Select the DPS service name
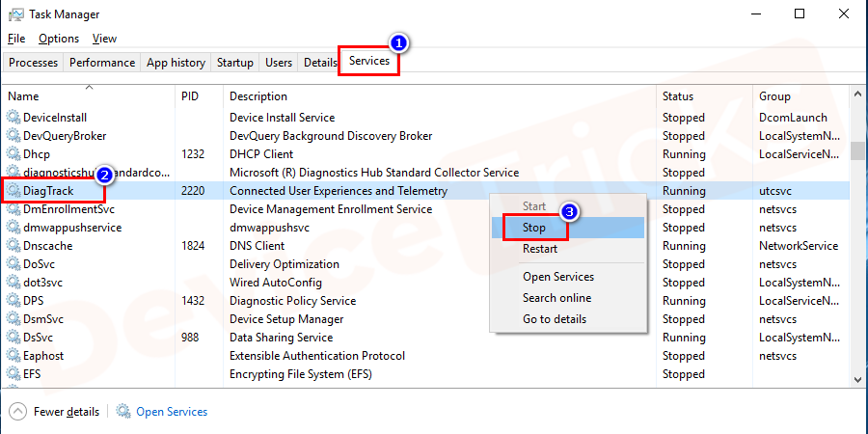Image resolution: width=868 pixels, height=434 pixels. pos(33,301)
